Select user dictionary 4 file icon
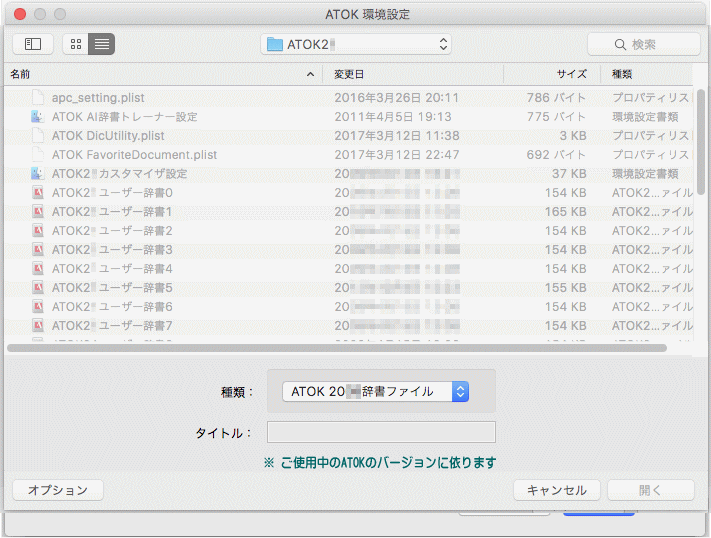Image resolution: width=711 pixels, height=538 pixels. 38,269
